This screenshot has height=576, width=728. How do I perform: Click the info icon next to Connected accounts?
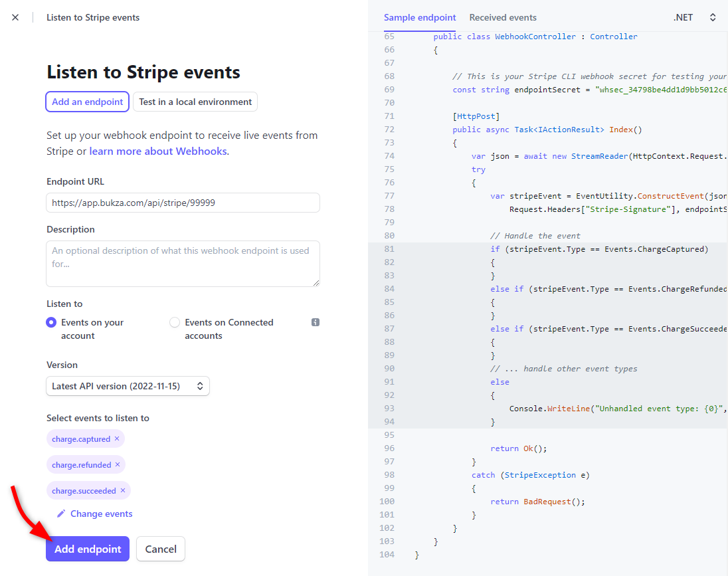[316, 322]
